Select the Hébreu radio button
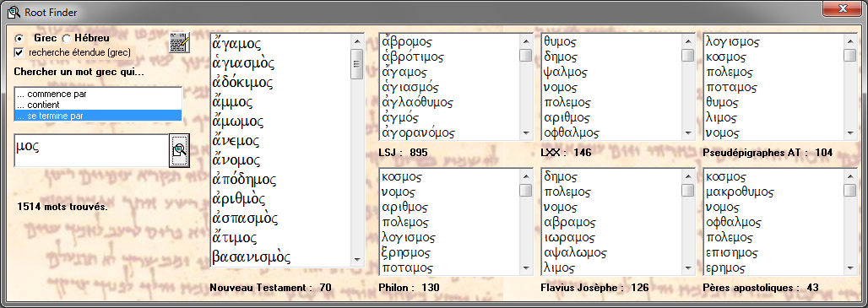Viewport: 868px width, 308px height. 66,39
